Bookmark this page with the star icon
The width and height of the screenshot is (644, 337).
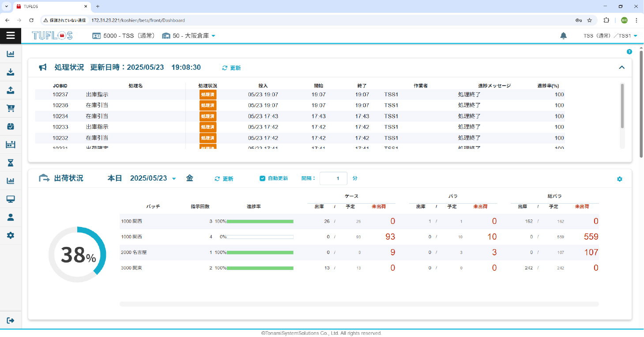(589, 20)
